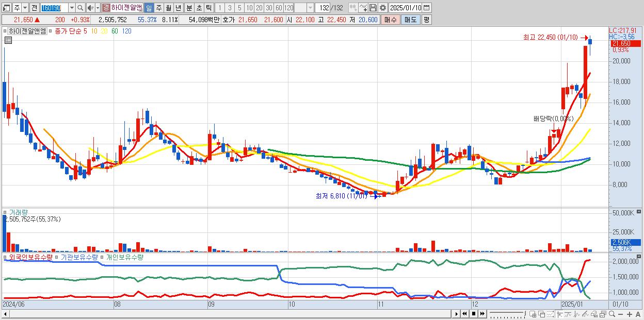Click the add indicator chart icon
Viewport: 644px width, 320px height.
(x=353, y=8)
